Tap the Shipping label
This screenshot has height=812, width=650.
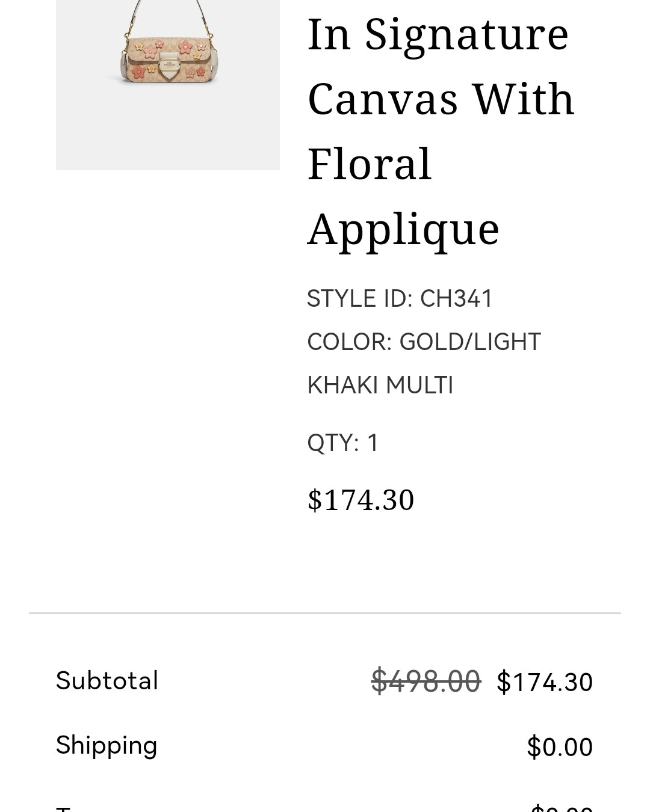click(x=107, y=746)
